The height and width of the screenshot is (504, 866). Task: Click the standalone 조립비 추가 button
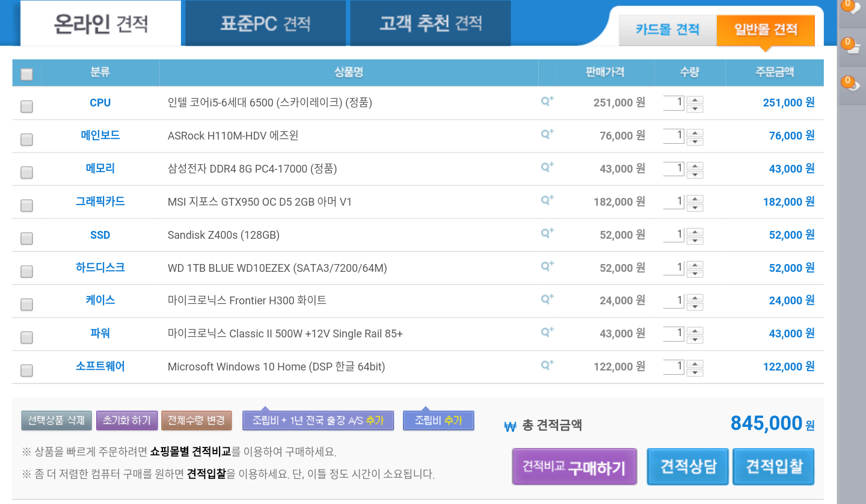(438, 420)
